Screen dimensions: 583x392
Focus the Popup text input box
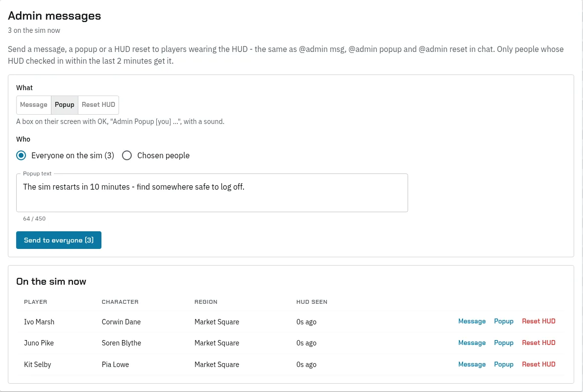point(212,193)
